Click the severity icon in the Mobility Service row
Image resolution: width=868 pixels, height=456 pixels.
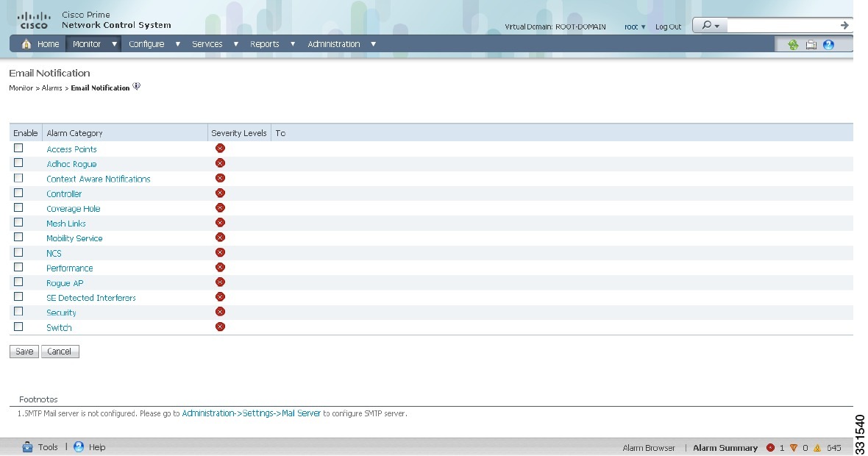[221, 238]
